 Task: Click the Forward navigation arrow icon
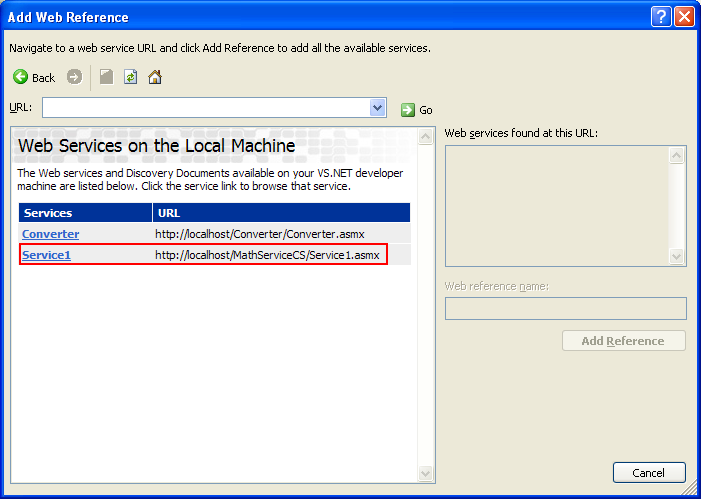74,77
